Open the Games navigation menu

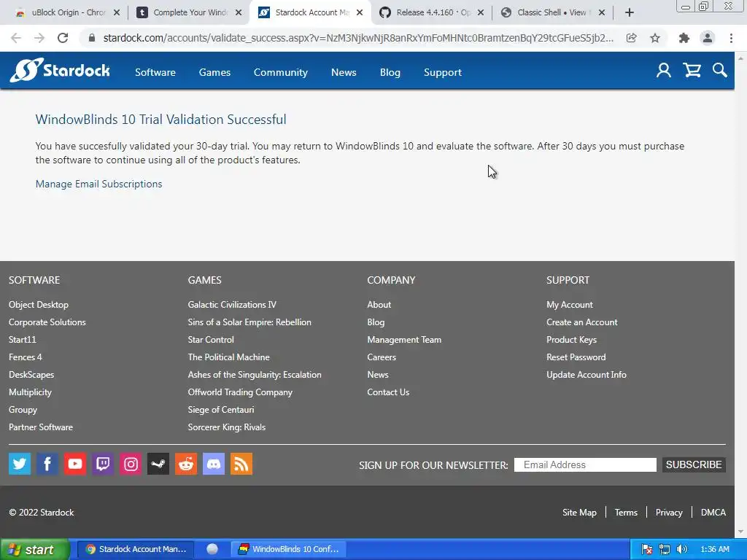[215, 72]
